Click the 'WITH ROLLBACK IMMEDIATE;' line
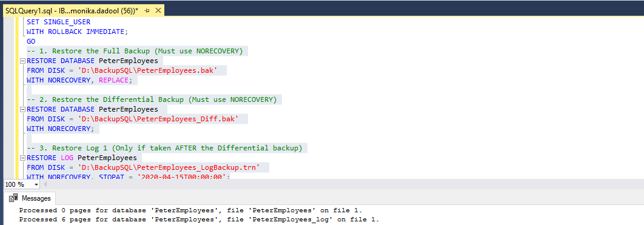Screen dimensions: 644x225 [78, 32]
